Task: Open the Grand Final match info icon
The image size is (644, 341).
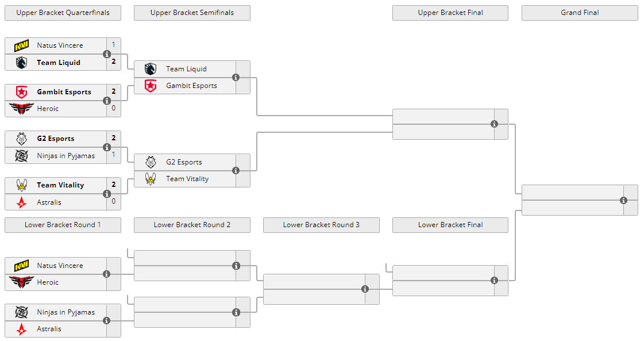Action: 623,201
